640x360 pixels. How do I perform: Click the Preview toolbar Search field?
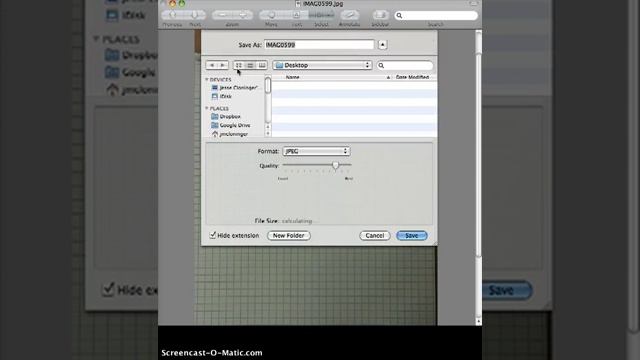click(x=436, y=16)
